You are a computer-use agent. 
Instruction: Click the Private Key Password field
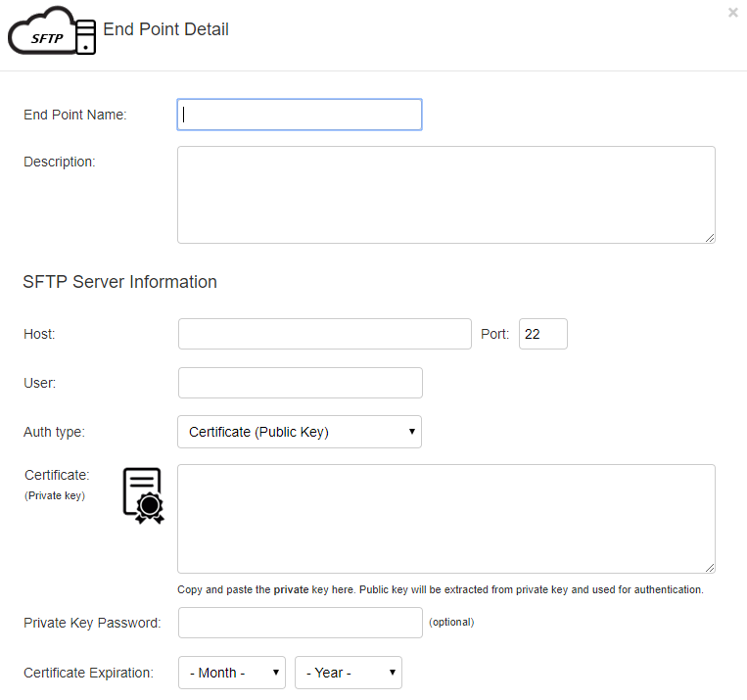click(301, 623)
